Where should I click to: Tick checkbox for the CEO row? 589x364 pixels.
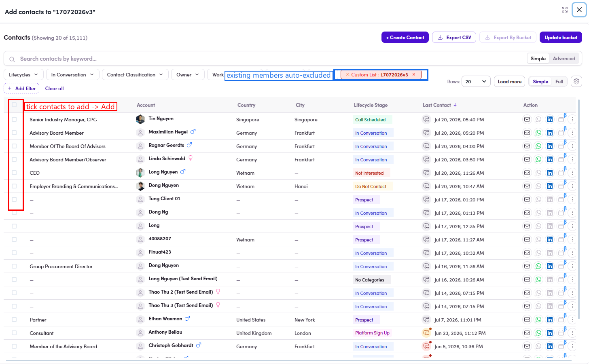coord(14,173)
